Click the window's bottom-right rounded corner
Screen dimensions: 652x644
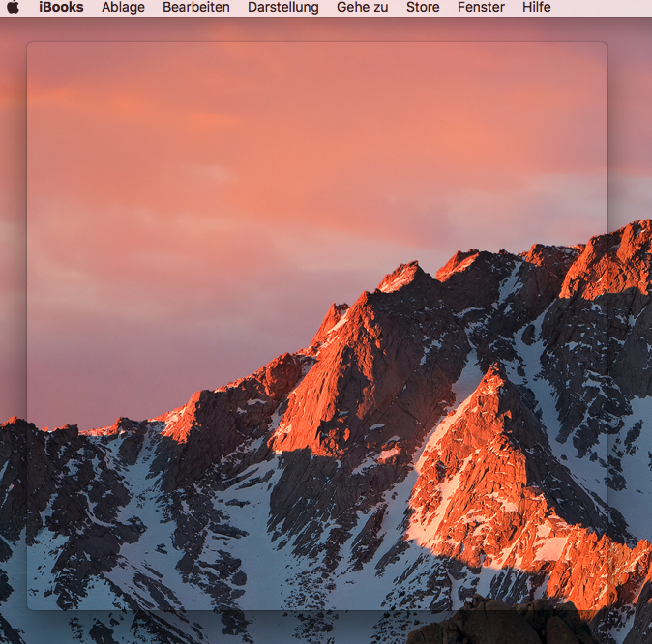(604, 607)
